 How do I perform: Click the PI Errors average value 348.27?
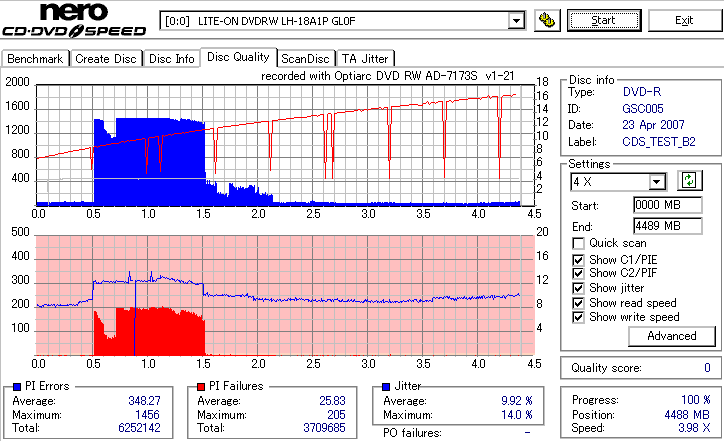tap(144, 401)
